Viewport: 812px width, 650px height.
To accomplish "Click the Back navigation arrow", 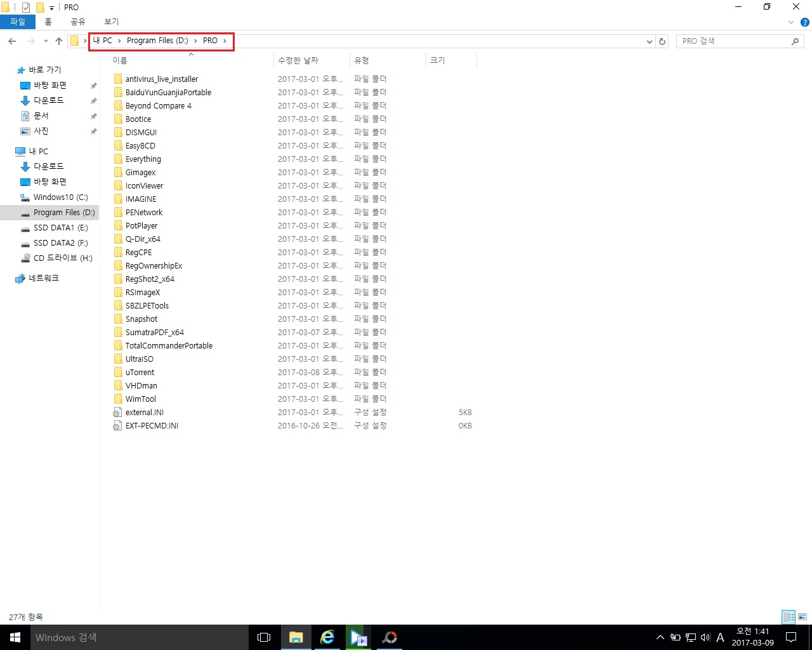I will coord(12,41).
